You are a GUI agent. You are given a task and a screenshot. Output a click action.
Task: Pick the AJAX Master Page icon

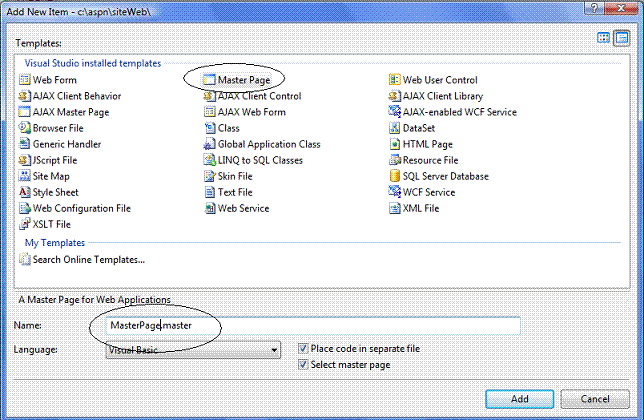pos(25,112)
